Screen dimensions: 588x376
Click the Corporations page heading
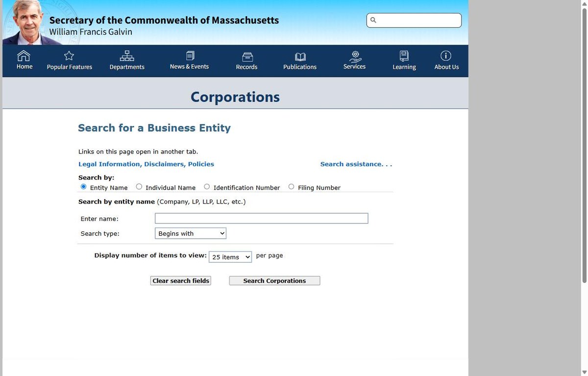click(x=235, y=97)
